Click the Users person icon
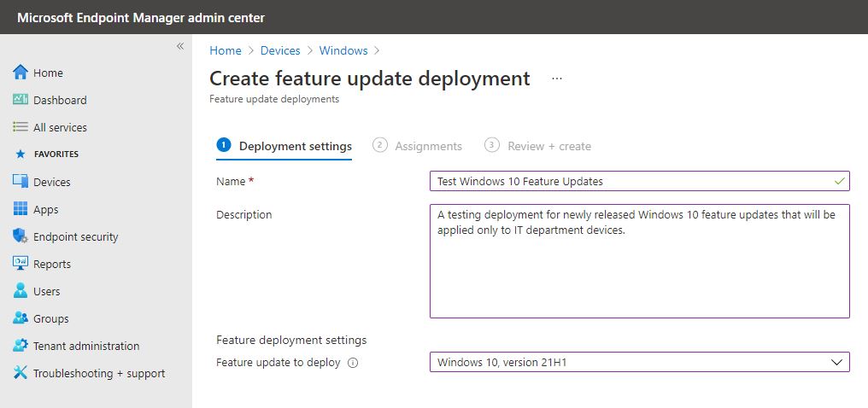This screenshot has width=868, height=408. [x=21, y=291]
